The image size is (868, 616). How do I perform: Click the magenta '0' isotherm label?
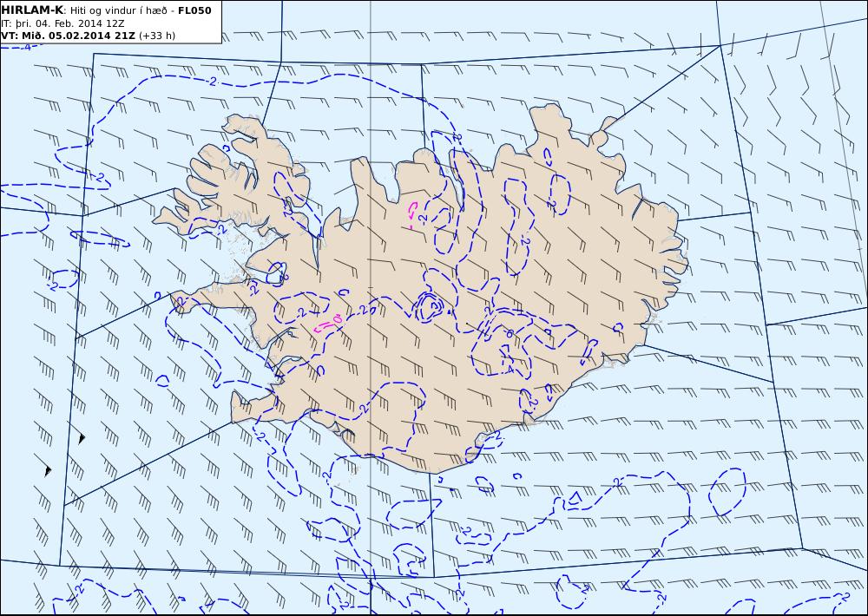337,318
